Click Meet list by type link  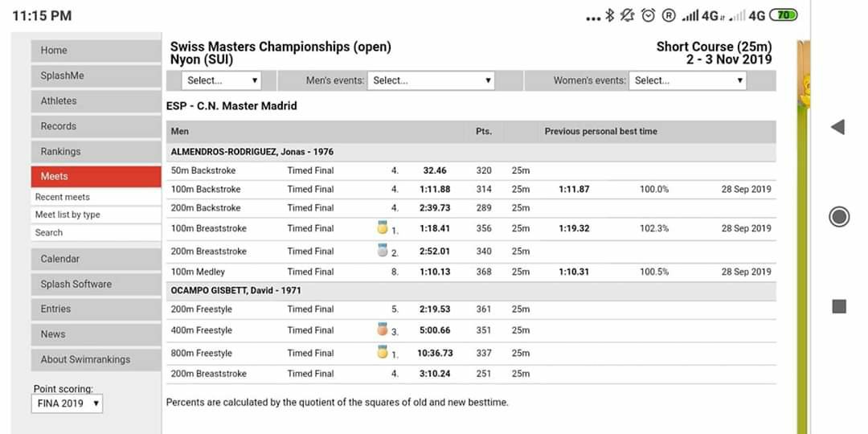(x=68, y=215)
